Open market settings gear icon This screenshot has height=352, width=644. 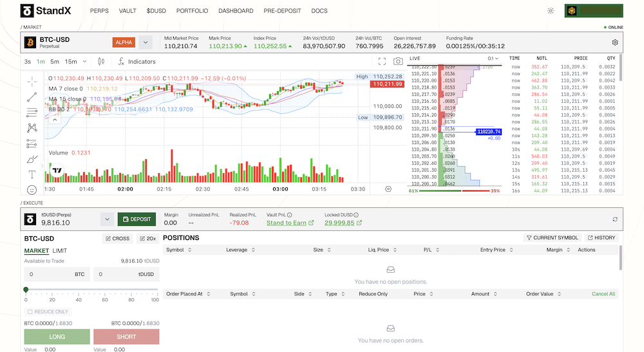click(615, 42)
